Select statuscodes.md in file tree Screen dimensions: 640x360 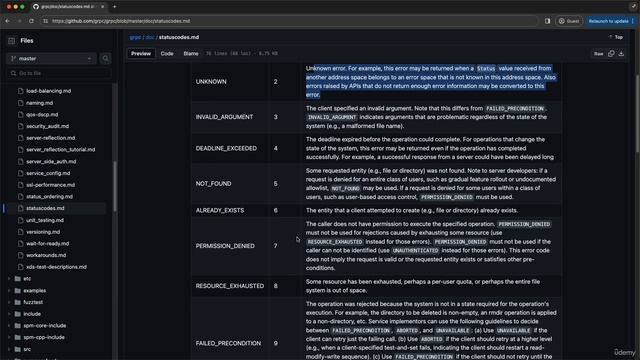coord(45,208)
